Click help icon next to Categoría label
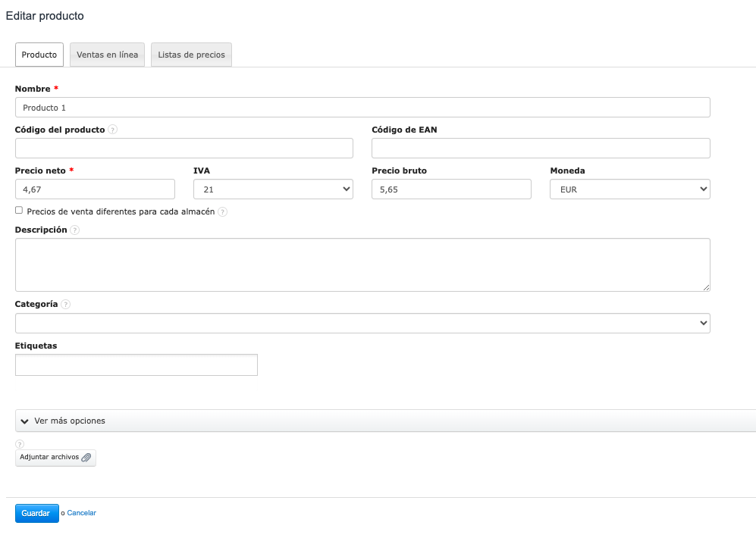Image resolution: width=756 pixels, height=535 pixels. pos(66,305)
